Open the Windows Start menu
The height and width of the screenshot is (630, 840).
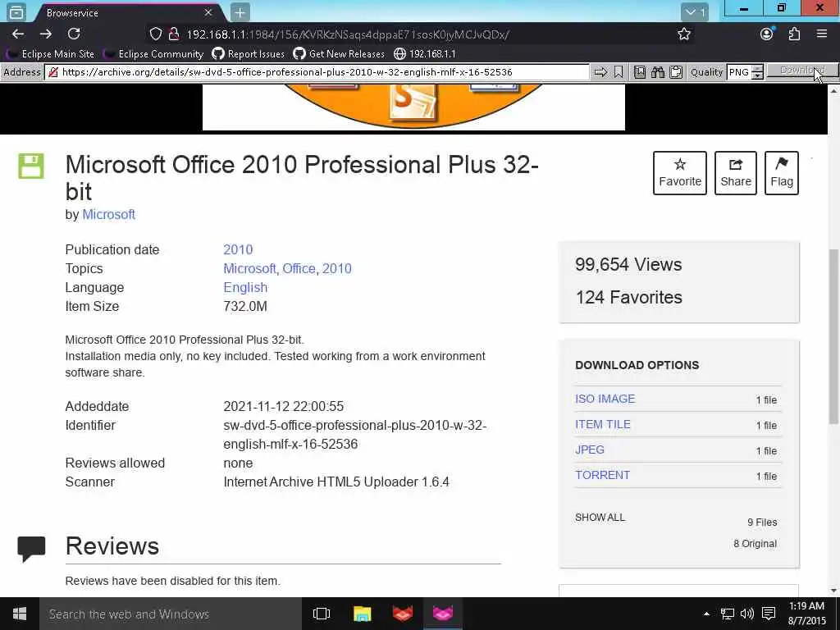(x=20, y=614)
